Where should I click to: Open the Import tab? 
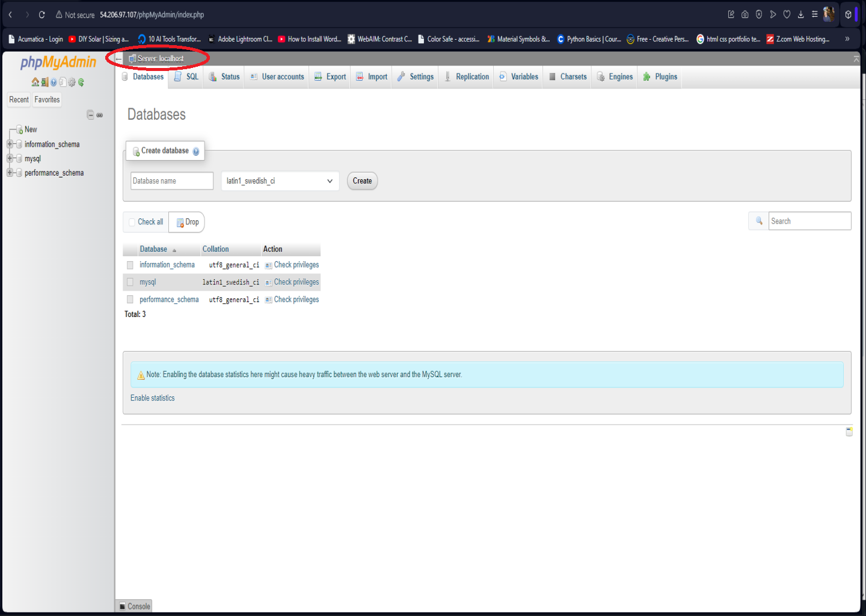(x=372, y=77)
